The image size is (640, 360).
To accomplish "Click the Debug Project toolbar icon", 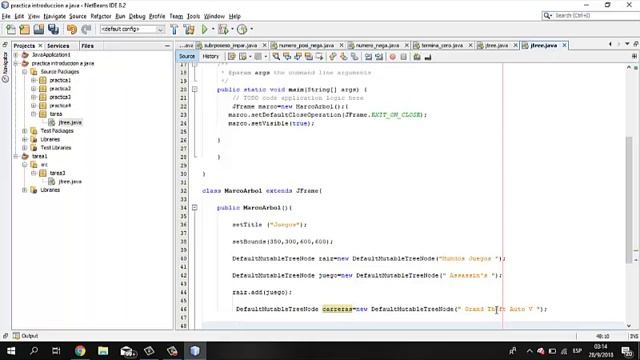I will (223, 29).
